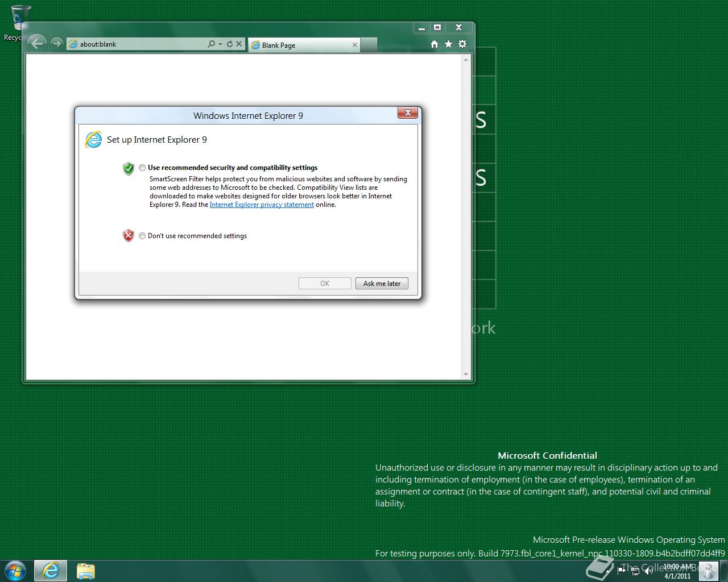Image resolution: width=728 pixels, height=582 pixels.
Task: Click the Action Center flag tray icon
Action: 622,571
